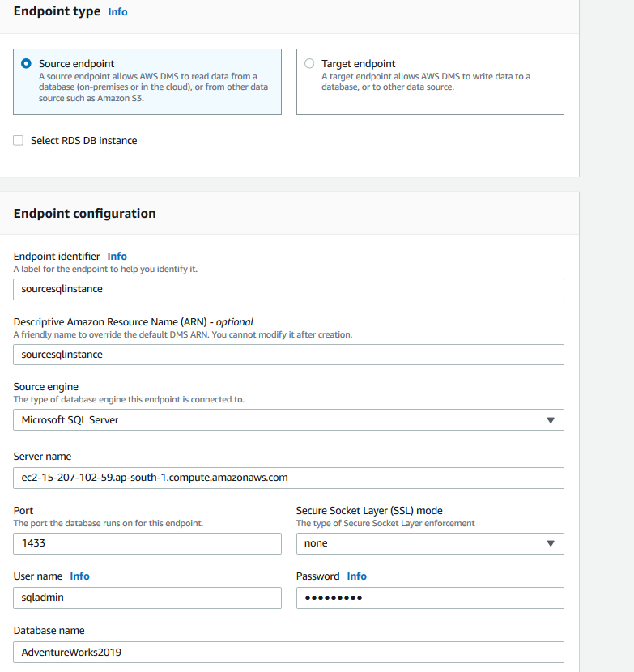The image size is (634, 672).
Task: Select the Target endpoint radio button
Action: 309,63
